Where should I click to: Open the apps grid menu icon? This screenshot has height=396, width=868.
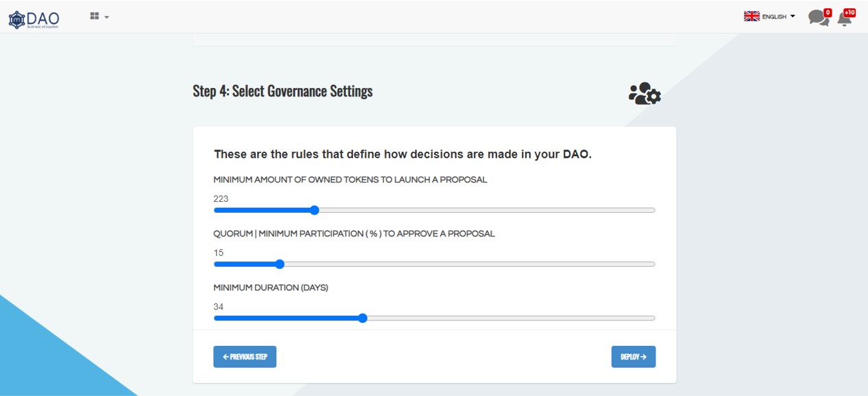(x=95, y=16)
